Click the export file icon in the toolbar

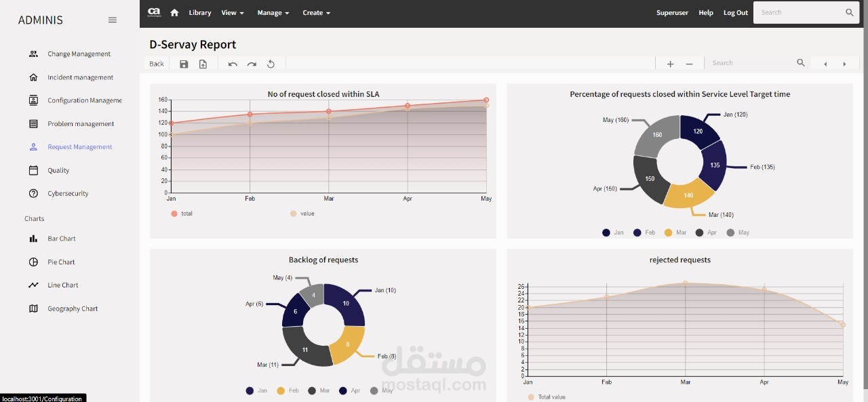tap(203, 63)
